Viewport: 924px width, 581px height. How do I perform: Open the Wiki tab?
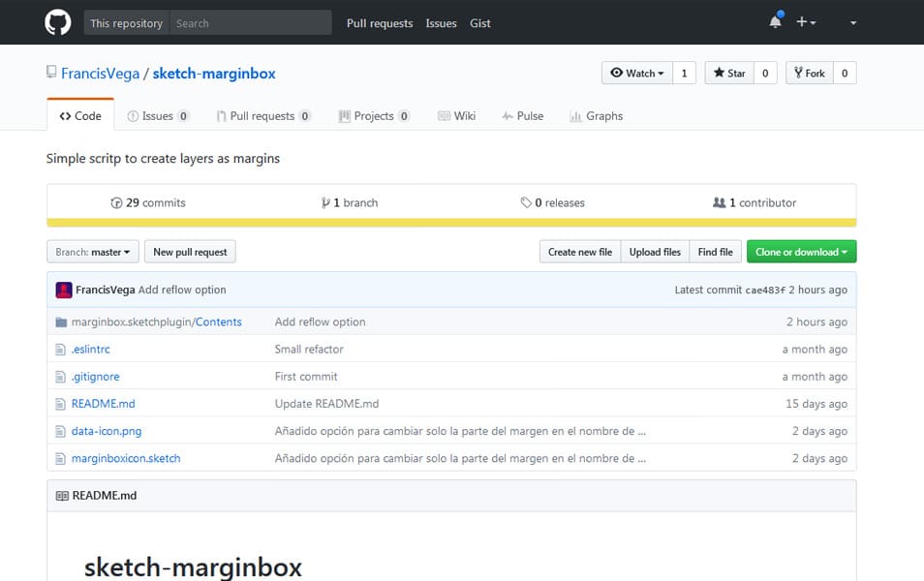click(456, 116)
